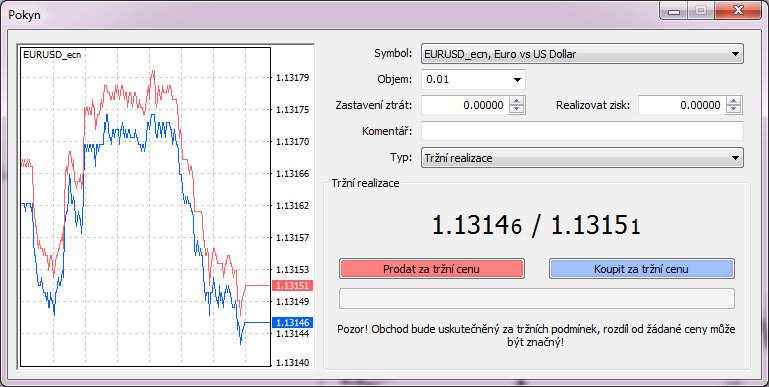Screen dimensions: 769x387
Task: Click the EURUSD_ecn chart title
Action: tap(52, 55)
